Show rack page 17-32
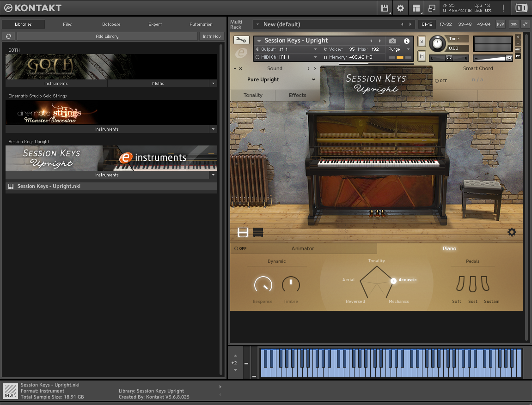The width and height of the screenshot is (532, 405). [x=446, y=24]
